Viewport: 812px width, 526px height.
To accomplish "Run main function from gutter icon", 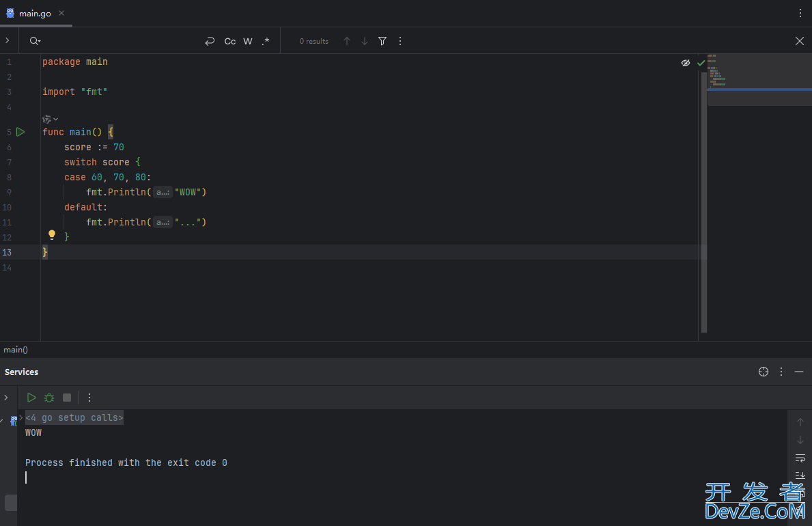I will (20, 132).
